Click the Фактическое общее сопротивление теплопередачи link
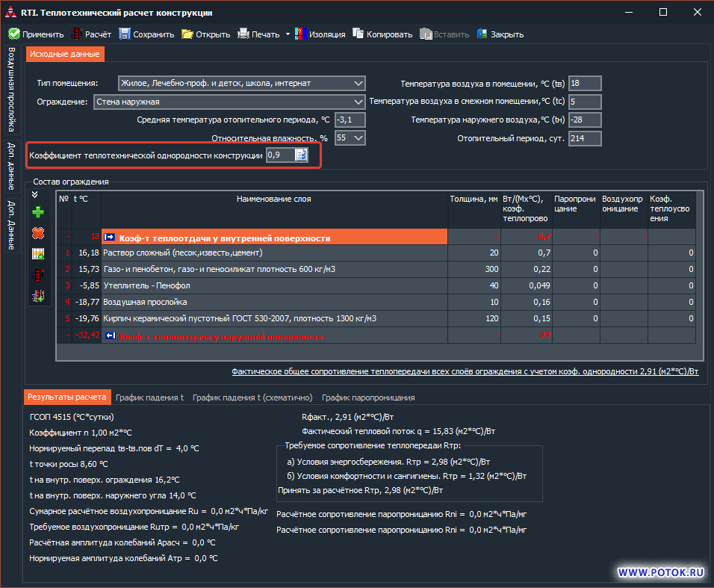The height and width of the screenshot is (588, 714). coord(465,371)
